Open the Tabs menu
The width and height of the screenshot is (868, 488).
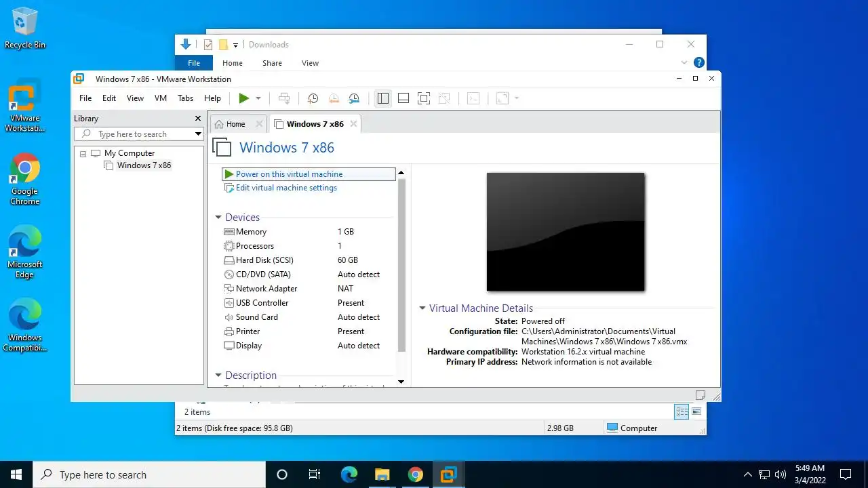tap(186, 98)
